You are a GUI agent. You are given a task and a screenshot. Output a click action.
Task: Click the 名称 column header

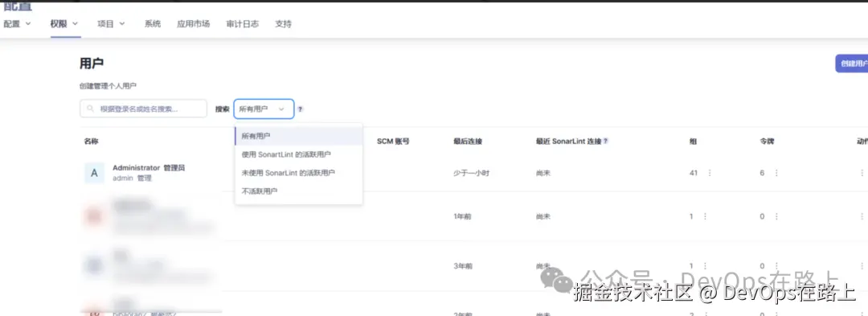pos(92,142)
